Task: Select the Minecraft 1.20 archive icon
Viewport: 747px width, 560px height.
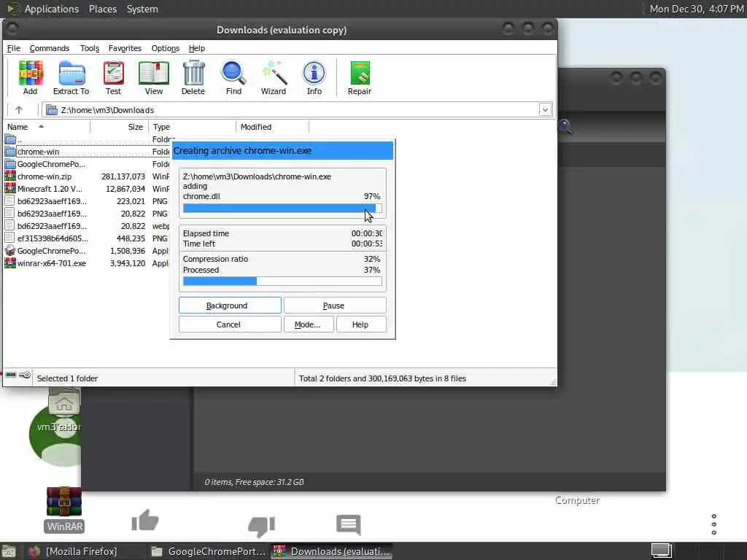Action: pyautogui.click(x=10, y=189)
